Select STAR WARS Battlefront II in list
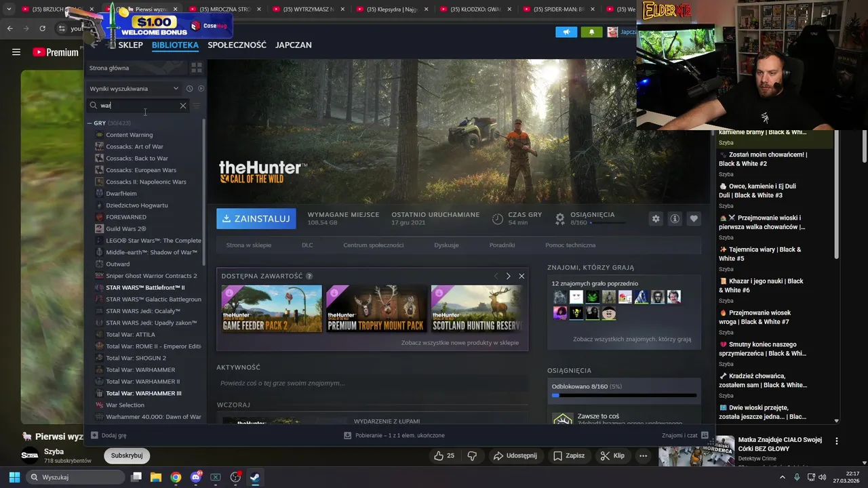Screen dimensions: 868x488 pos(144,287)
